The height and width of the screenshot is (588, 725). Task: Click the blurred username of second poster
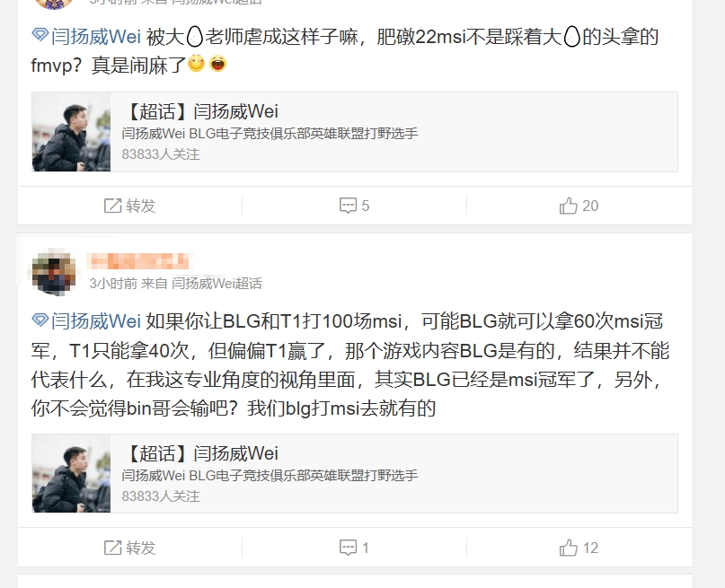138,261
